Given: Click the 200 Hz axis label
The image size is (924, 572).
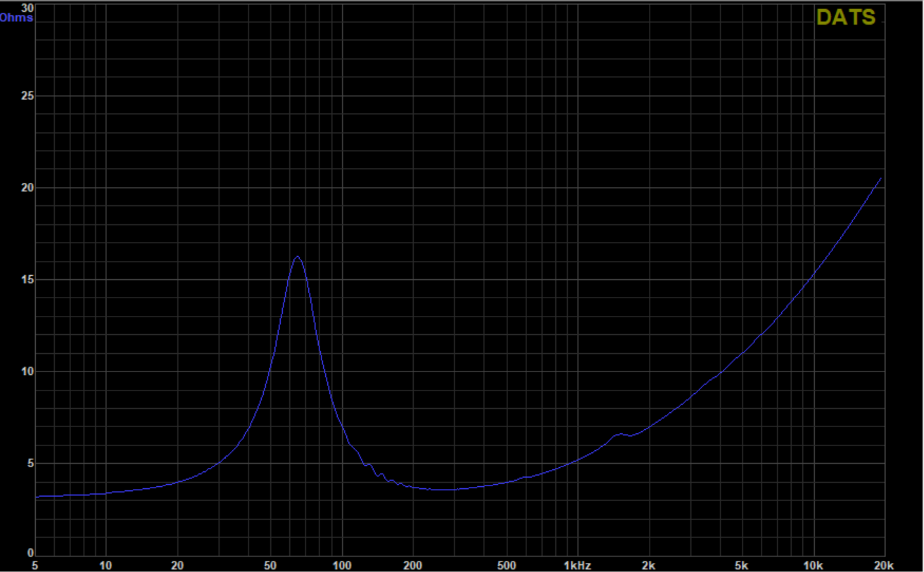Looking at the screenshot, I should tap(412, 565).
